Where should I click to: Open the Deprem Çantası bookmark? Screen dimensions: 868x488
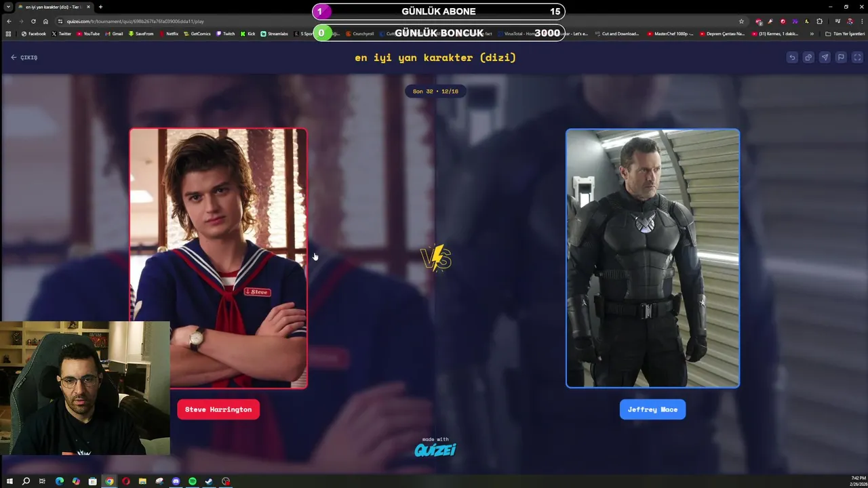[722, 33]
